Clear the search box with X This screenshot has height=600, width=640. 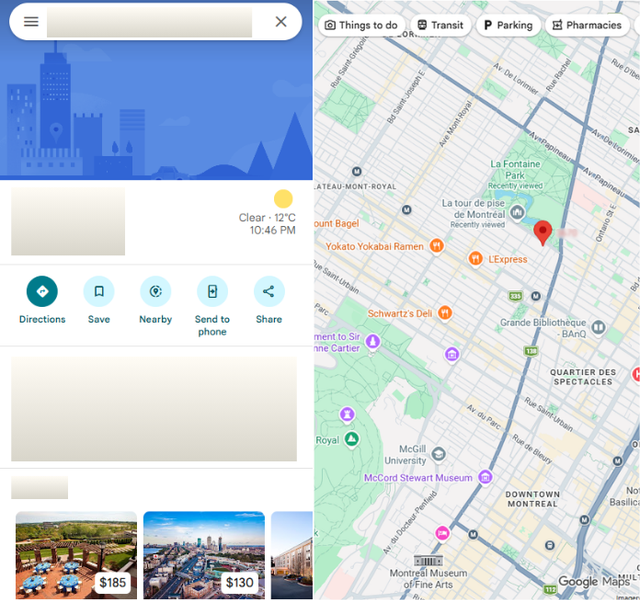(281, 22)
